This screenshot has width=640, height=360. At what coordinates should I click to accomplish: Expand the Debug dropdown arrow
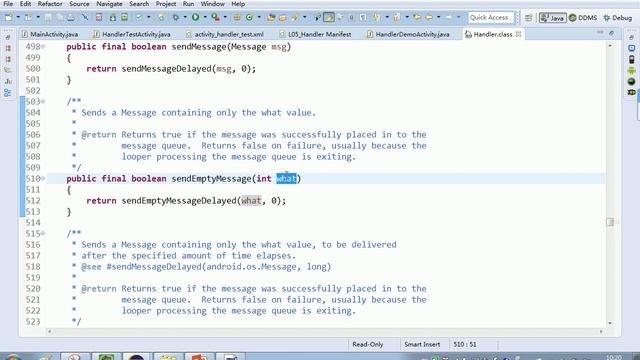tap(185, 18)
